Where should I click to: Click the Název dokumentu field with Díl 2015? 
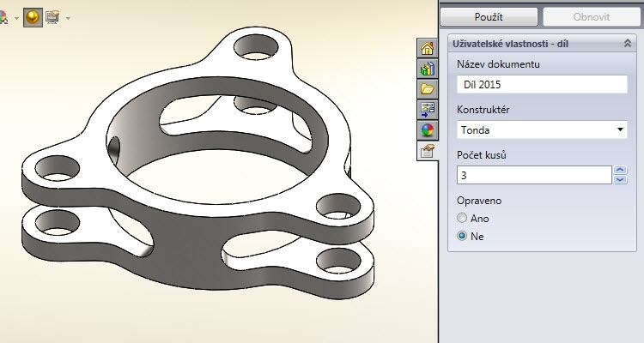[542, 85]
